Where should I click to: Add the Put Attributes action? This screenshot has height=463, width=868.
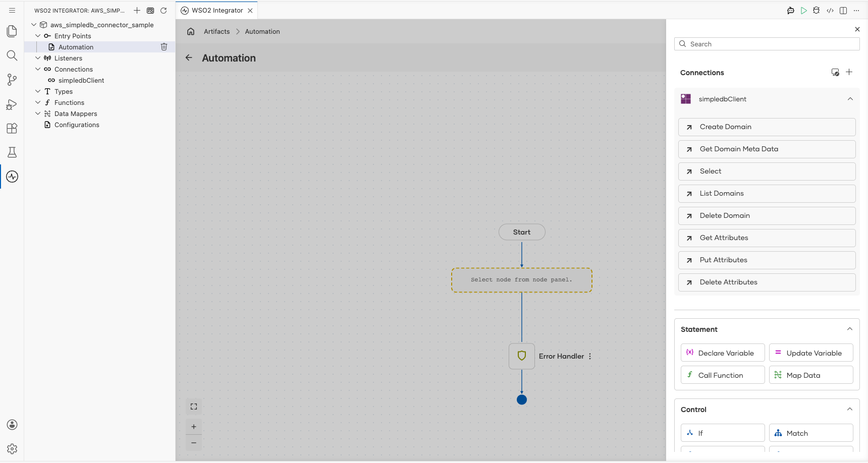(x=767, y=260)
